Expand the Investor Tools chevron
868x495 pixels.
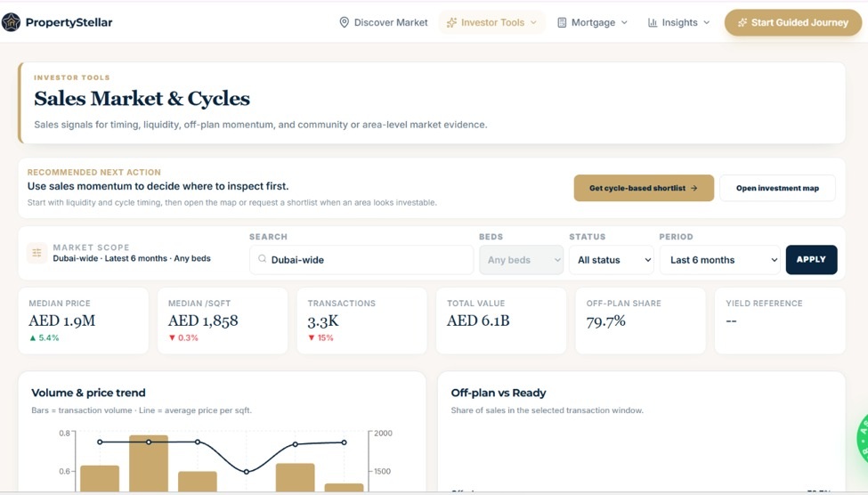[533, 22]
